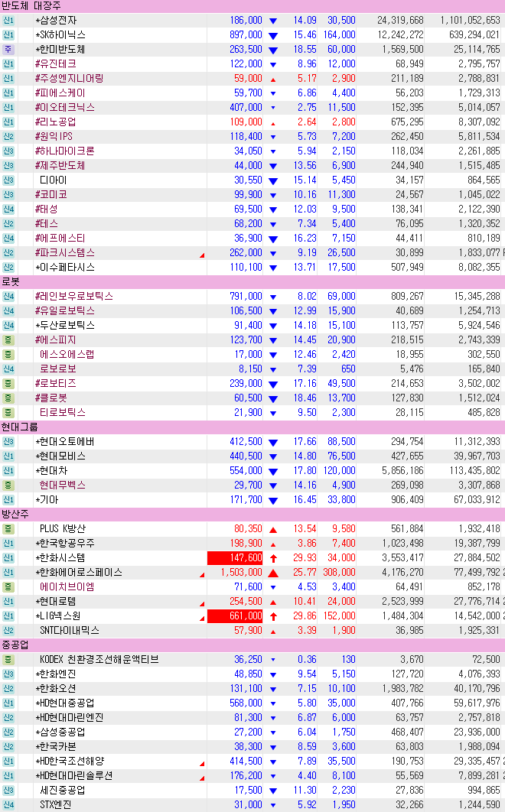Click the 신4 badge beside 레인보우로보틱스

[x=8, y=296]
